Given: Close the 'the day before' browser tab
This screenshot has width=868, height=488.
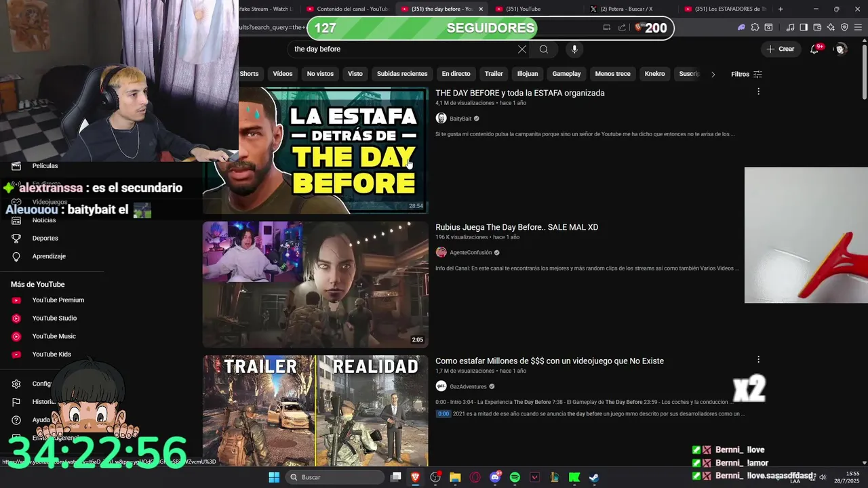Looking at the screenshot, I should pyautogui.click(x=481, y=9).
